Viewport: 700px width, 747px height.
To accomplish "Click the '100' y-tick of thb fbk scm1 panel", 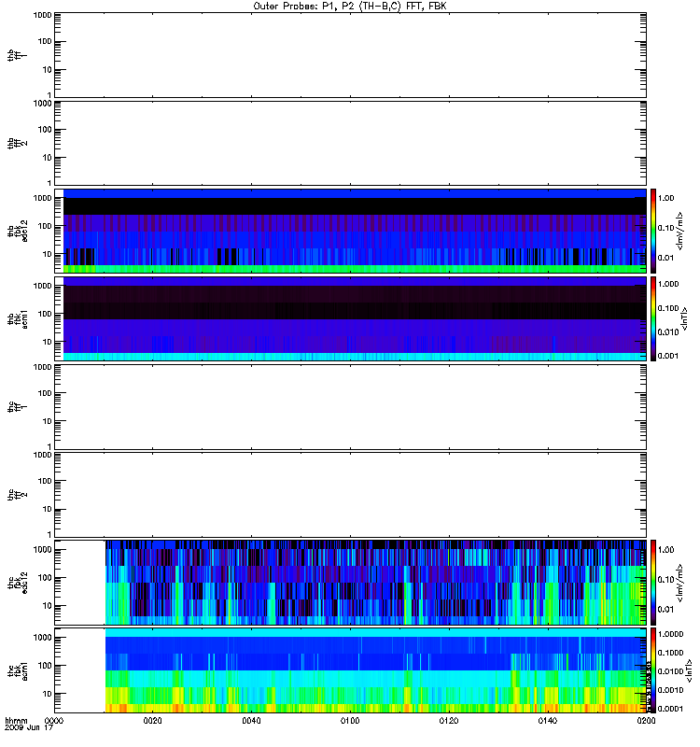I will pos(45,314).
